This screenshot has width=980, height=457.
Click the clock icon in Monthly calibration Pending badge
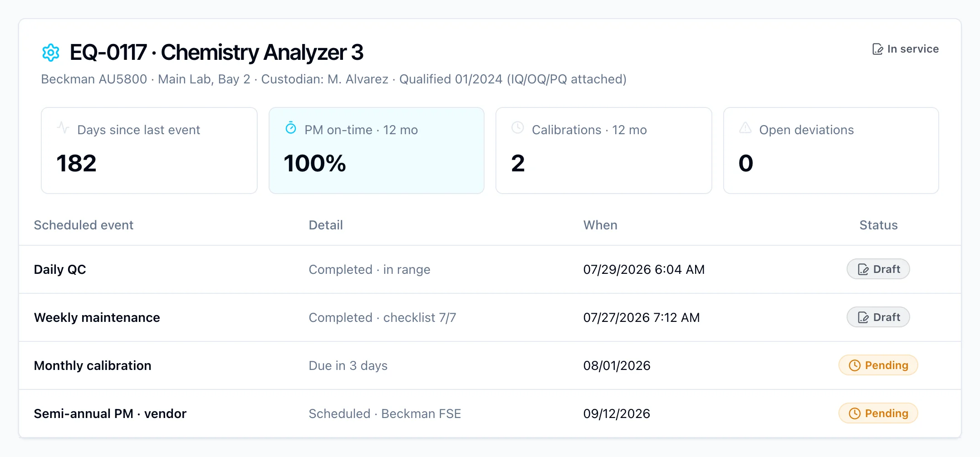pos(855,365)
